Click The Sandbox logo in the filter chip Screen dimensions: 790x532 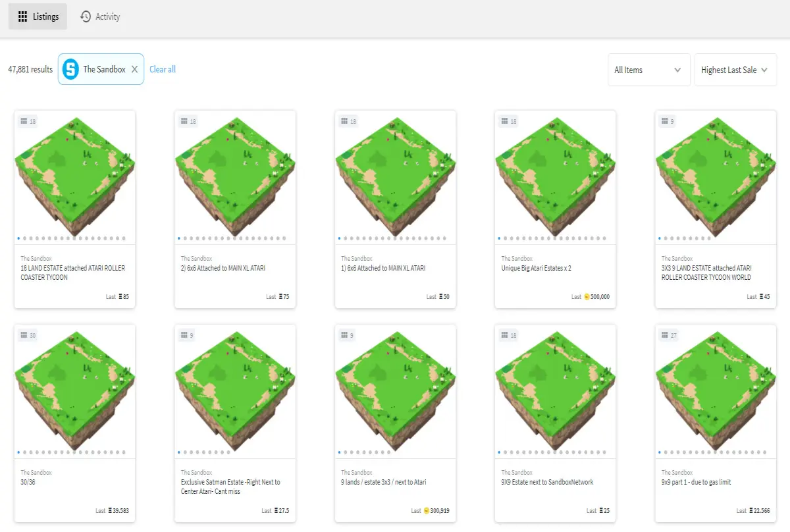point(70,69)
